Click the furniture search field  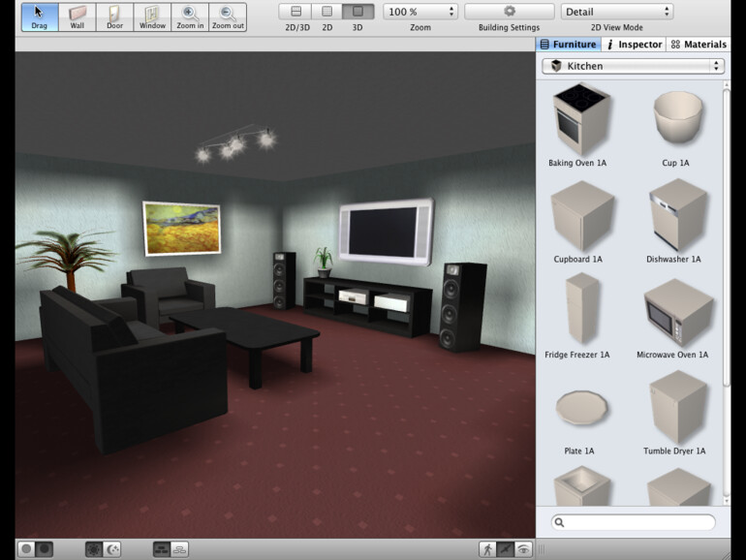pyautogui.click(x=633, y=522)
